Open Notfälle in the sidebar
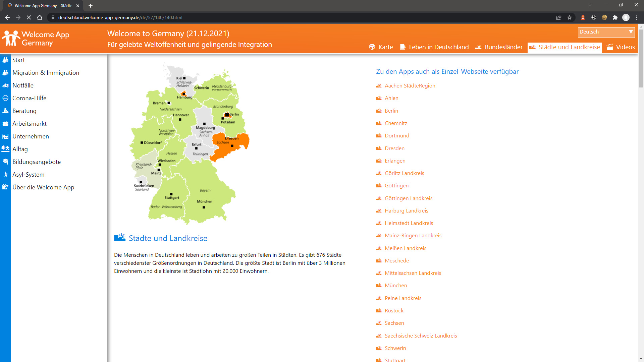Viewport: 644px width, 362px height. [x=23, y=85]
